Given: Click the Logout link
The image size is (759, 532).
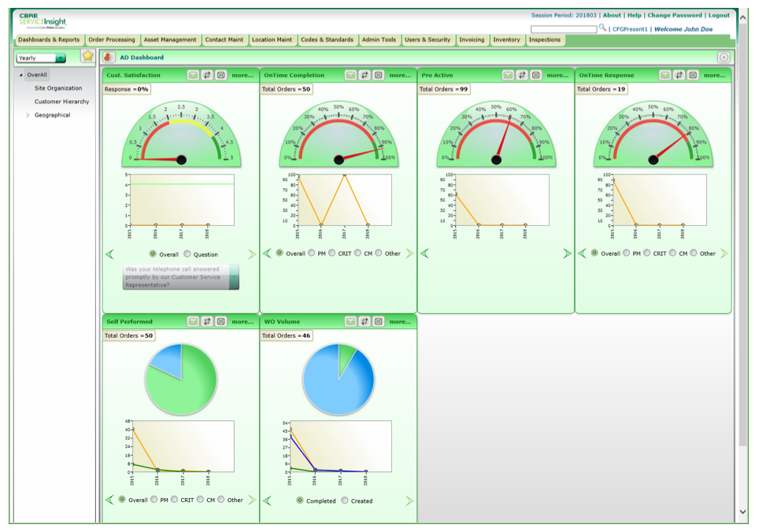Looking at the screenshot, I should pyautogui.click(x=719, y=14).
